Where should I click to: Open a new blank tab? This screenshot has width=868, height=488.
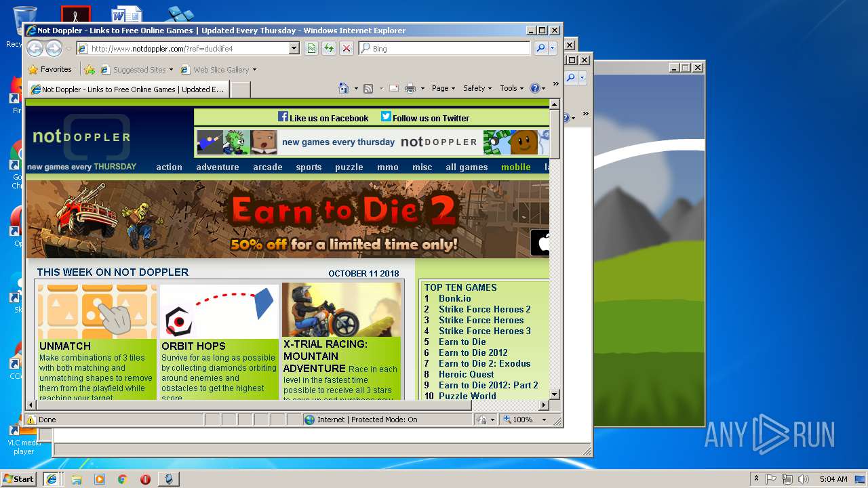241,89
